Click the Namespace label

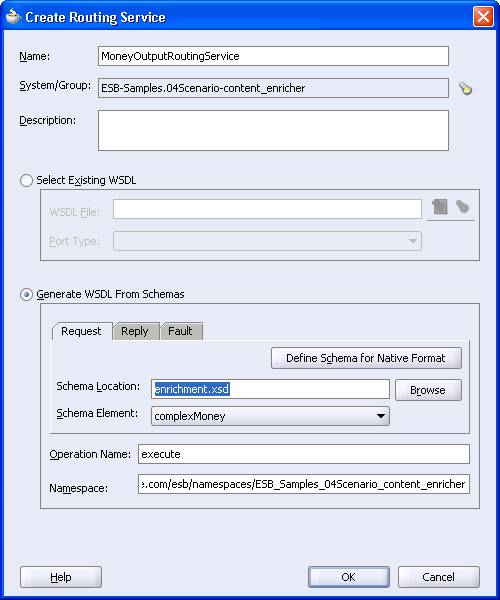point(78,488)
